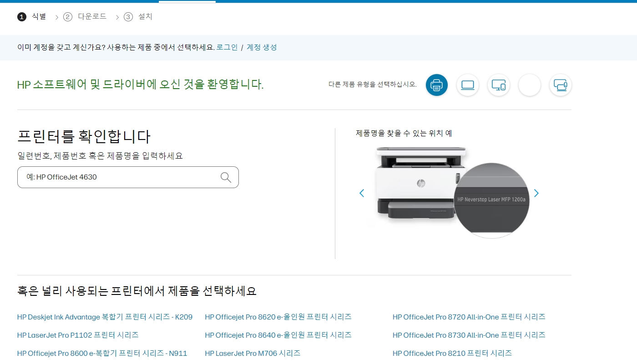Image resolution: width=637 pixels, height=364 pixels.
Task: Open HP Deskjet Ink Advantage K209 series page
Action: 104,317
